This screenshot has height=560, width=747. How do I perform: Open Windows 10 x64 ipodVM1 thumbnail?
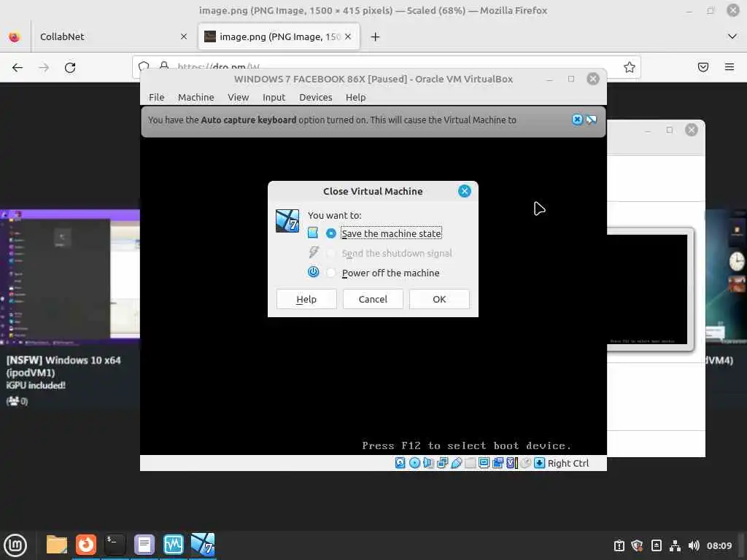pyautogui.click(x=70, y=277)
